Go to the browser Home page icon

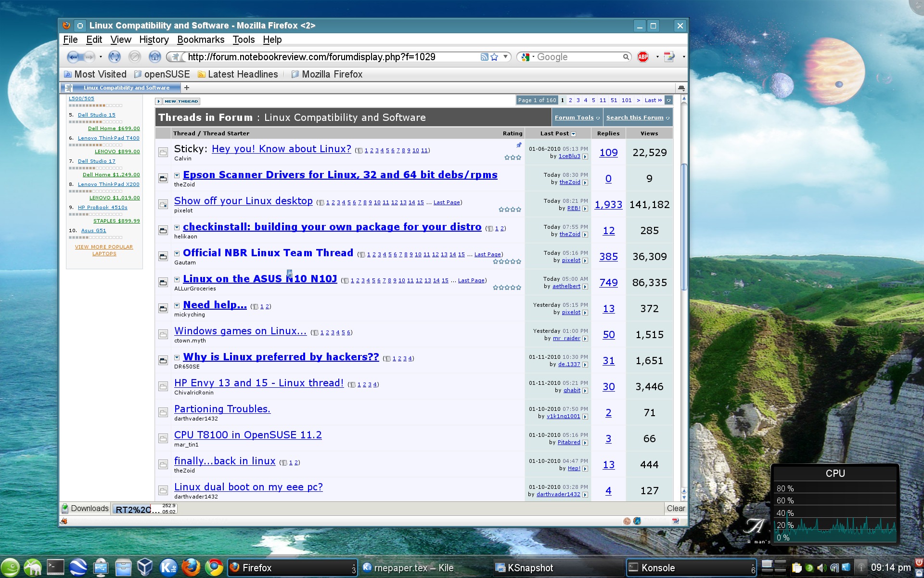(x=154, y=57)
